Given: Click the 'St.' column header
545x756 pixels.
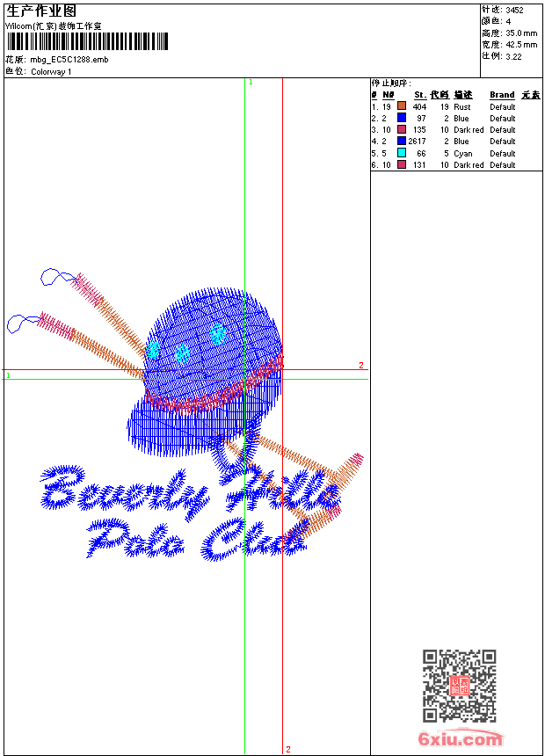Looking at the screenshot, I should [419, 95].
